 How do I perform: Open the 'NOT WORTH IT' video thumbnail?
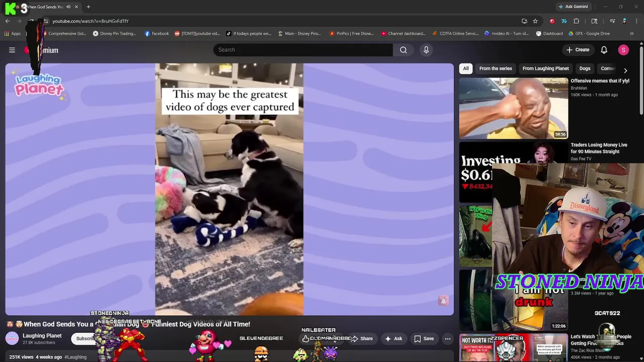[513, 347]
